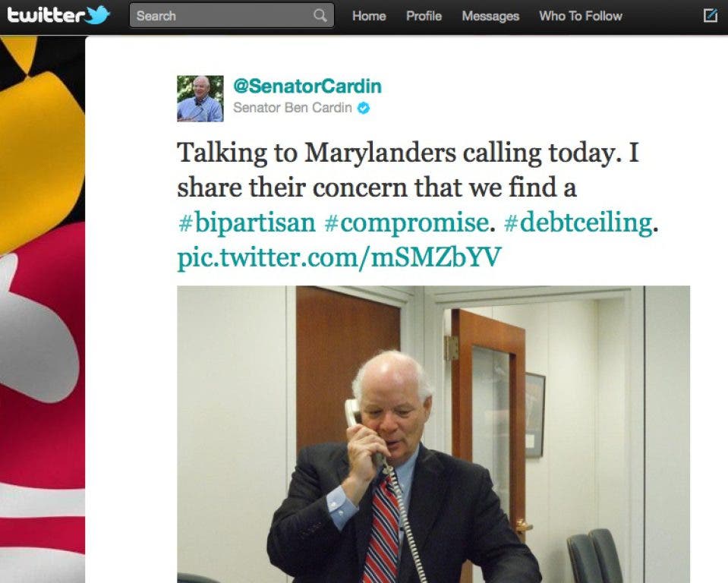The width and height of the screenshot is (728, 583).
Task: Click the tweet text body
Action: tap(418, 205)
